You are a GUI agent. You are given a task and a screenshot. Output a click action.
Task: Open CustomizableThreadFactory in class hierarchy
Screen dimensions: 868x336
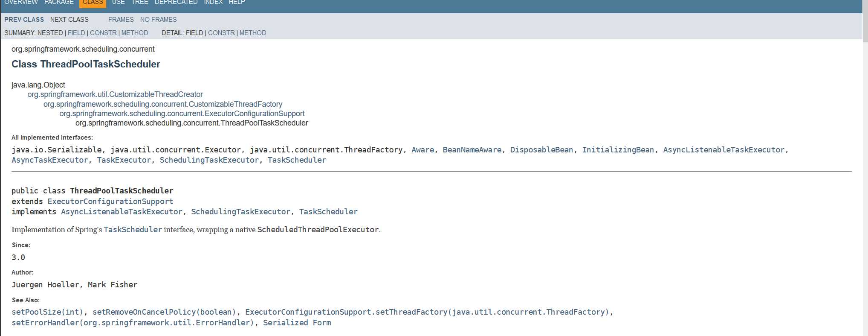163,104
